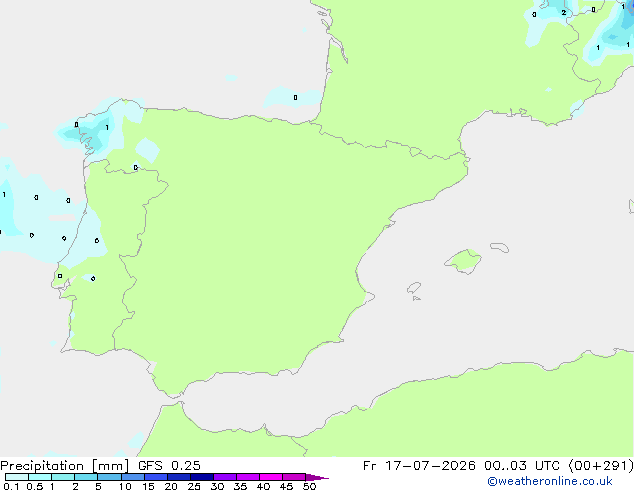Click the Ibiza island outline on the map
This screenshot has width=634, height=490.
tap(414, 288)
